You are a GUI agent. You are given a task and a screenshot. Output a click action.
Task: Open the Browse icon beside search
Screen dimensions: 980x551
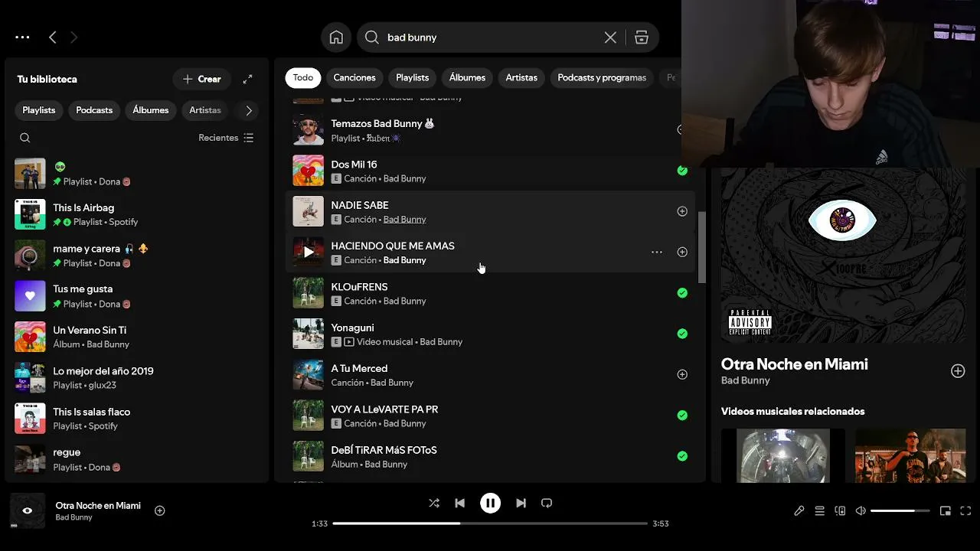(x=642, y=37)
